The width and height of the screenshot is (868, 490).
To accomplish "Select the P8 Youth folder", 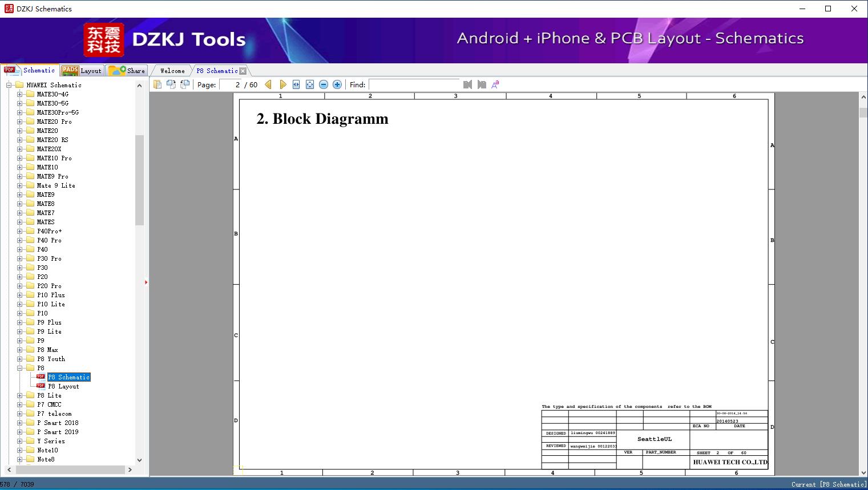I will (x=51, y=359).
